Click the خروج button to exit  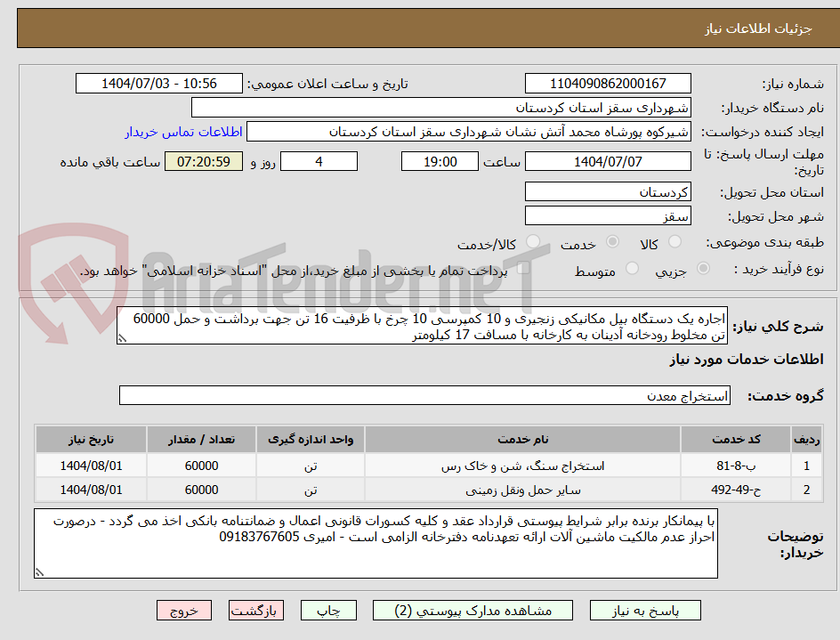[x=184, y=610]
